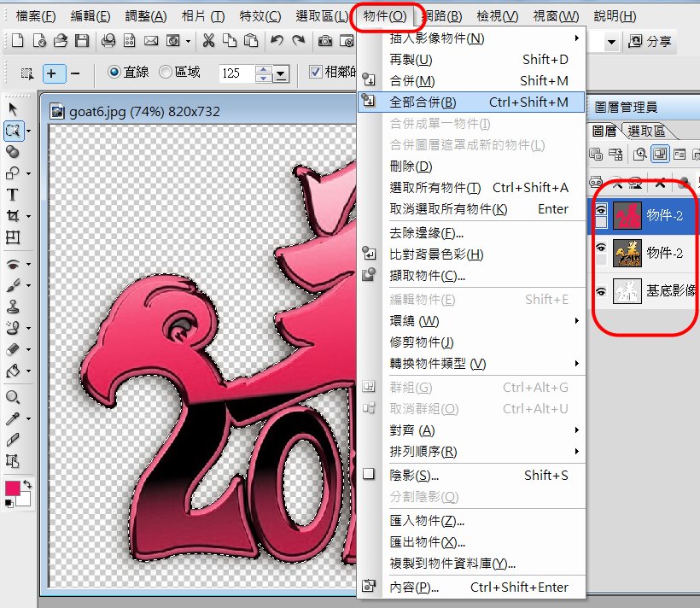The height and width of the screenshot is (608, 700).
Task: Open the 編輯 menu
Action: coord(90,16)
